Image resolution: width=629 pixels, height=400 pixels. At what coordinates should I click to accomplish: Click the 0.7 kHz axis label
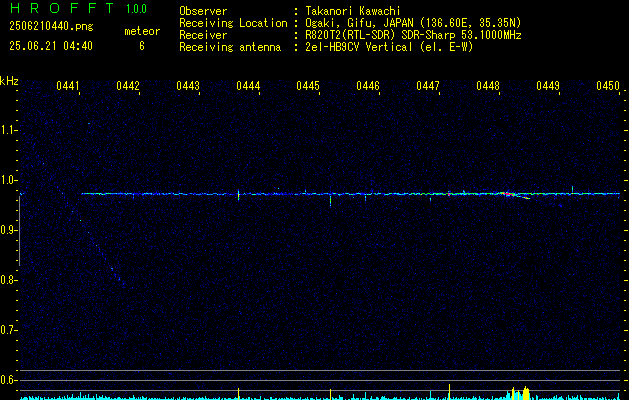pyautogui.click(x=8, y=330)
